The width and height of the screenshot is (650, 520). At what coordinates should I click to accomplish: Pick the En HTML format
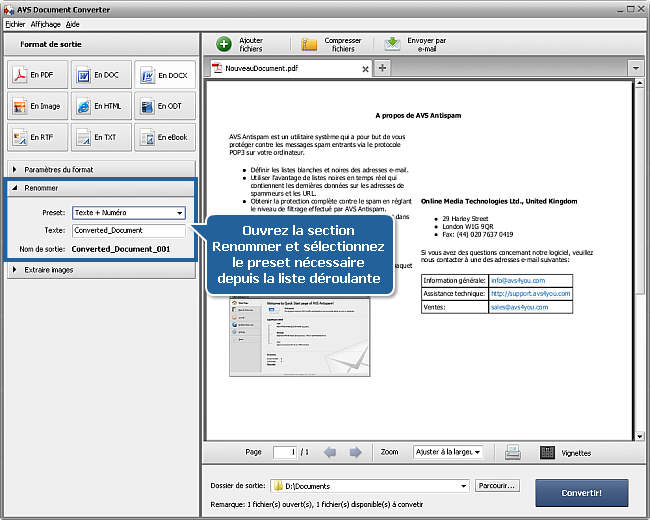[x=99, y=106]
